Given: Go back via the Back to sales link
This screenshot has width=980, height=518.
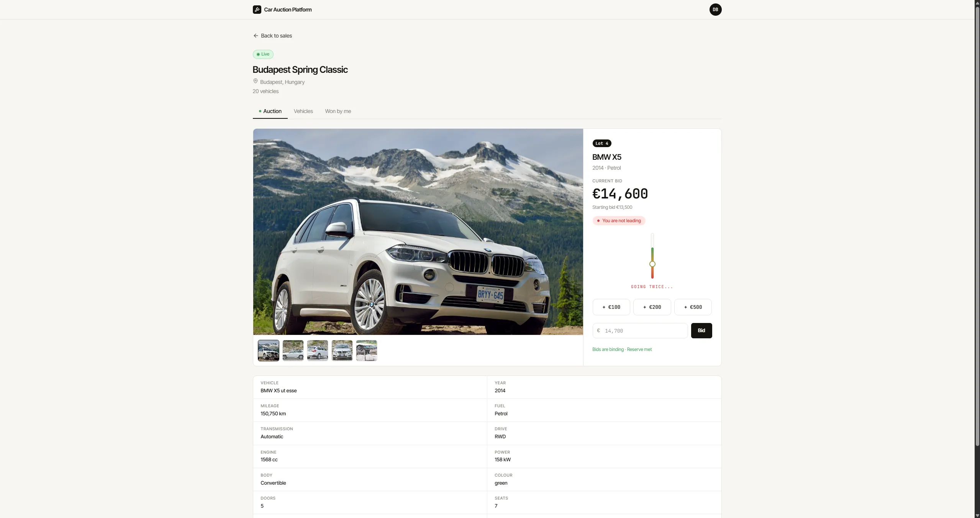Looking at the screenshot, I should [x=272, y=36].
